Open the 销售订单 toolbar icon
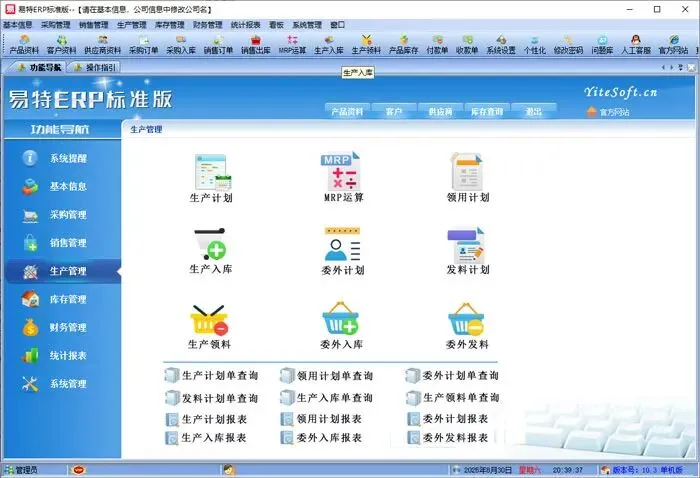 218,45
